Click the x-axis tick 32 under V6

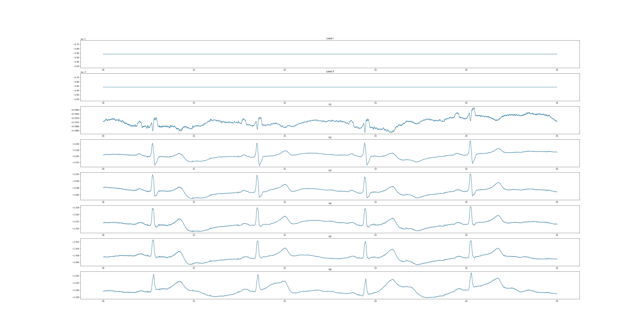point(285,301)
